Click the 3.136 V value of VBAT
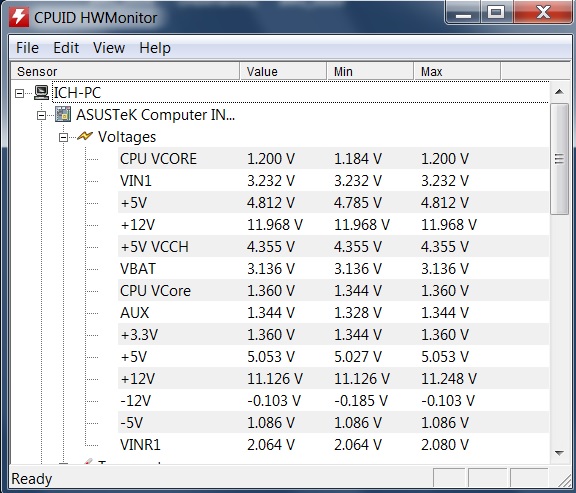Screen dimensions: 576x493 pyautogui.click(x=271, y=269)
